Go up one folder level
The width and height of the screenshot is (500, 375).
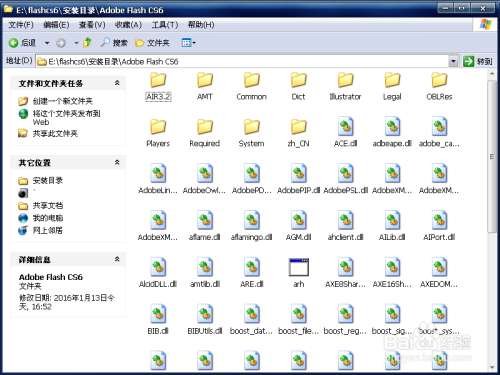pyautogui.click(x=87, y=43)
